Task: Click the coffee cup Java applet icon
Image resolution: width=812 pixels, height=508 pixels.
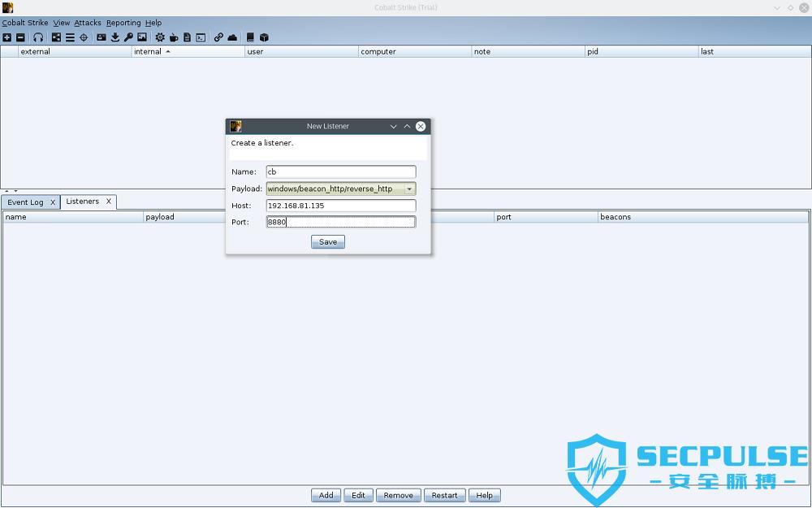Action: (174, 37)
